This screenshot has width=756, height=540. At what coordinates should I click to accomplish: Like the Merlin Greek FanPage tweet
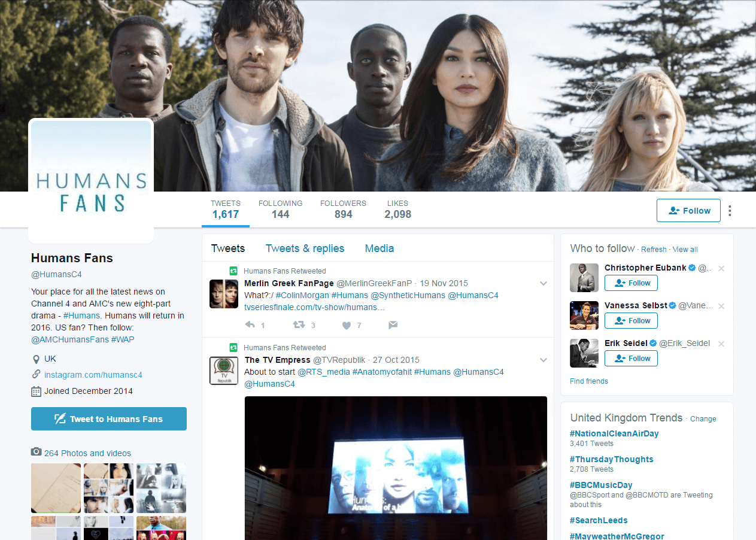pos(346,325)
